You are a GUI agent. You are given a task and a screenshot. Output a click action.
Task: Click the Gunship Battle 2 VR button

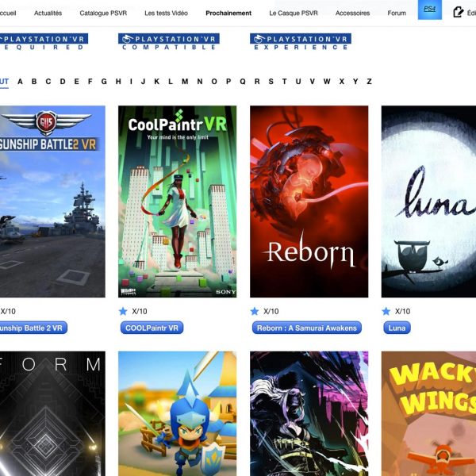coord(33,328)
